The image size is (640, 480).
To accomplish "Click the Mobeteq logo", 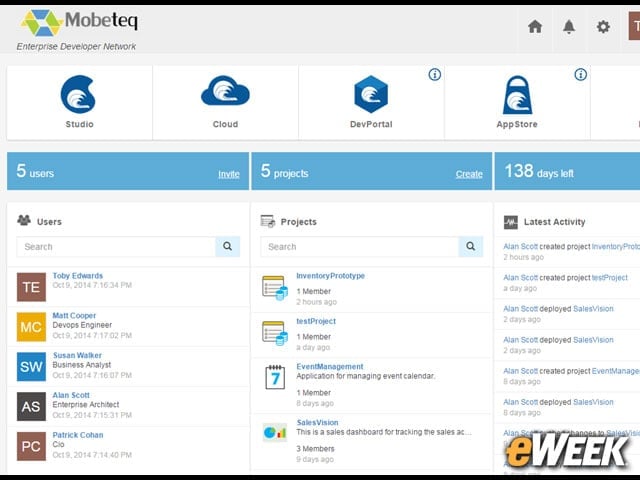I will click(x=80, y=22).
